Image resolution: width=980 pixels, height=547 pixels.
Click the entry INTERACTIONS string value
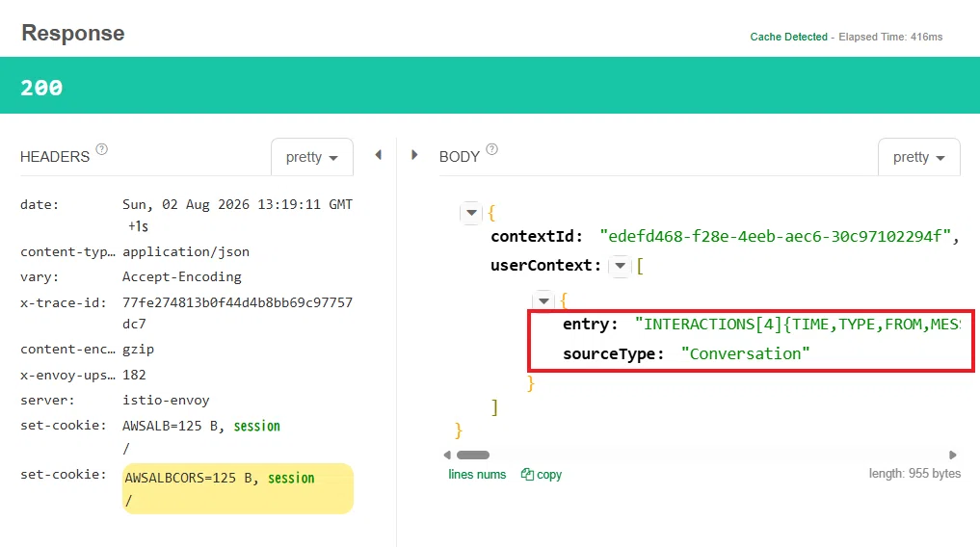(x=798, y=325)
